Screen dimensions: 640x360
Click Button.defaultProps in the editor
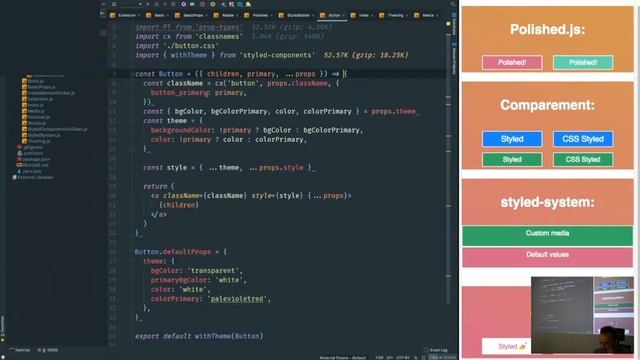[173, 252]
